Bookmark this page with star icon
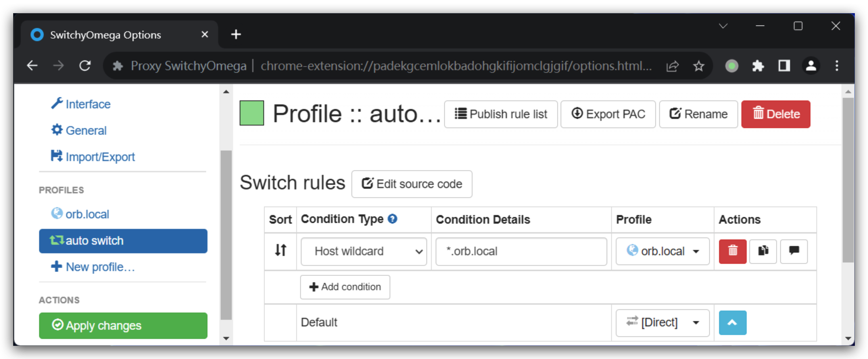The image size is (868, 359). click(699, 66)
